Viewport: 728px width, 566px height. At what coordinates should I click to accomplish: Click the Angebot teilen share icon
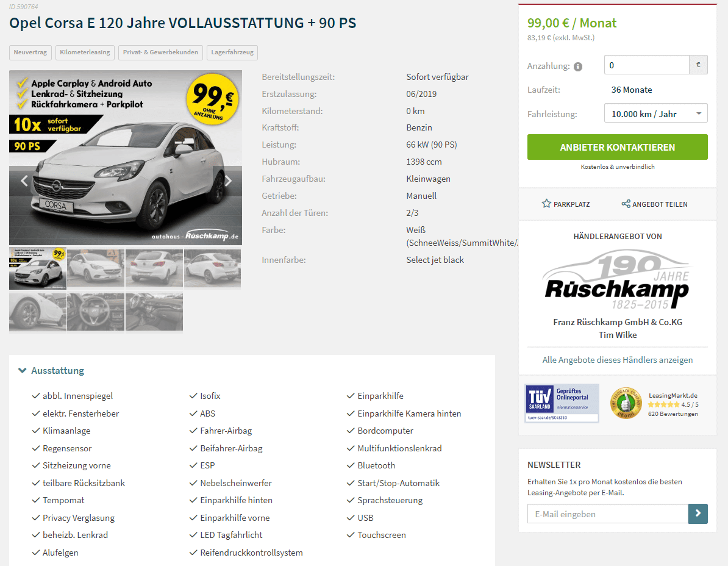[x=626, y=204]
